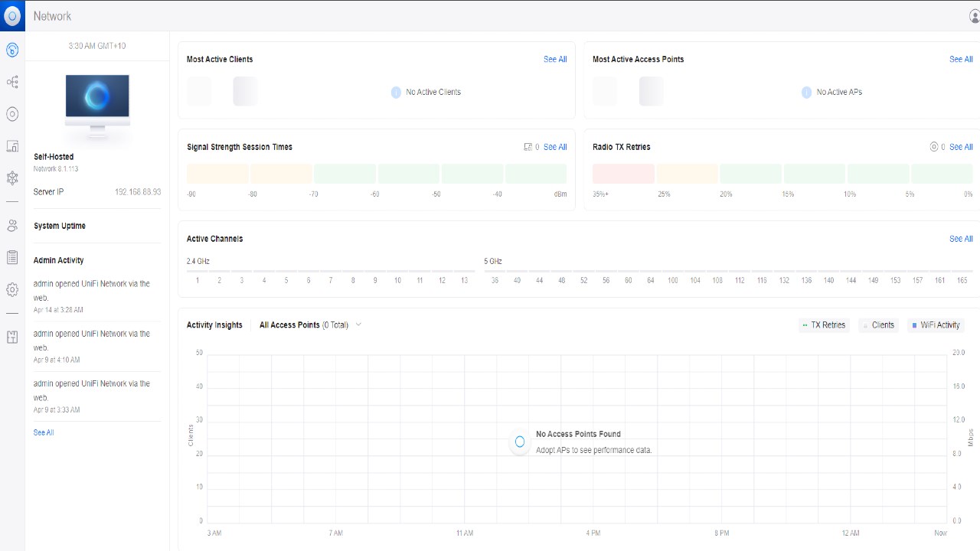Select 2.4 GHz channel 1
Screen dimensions: 980x551
click(x=198, y=281)
